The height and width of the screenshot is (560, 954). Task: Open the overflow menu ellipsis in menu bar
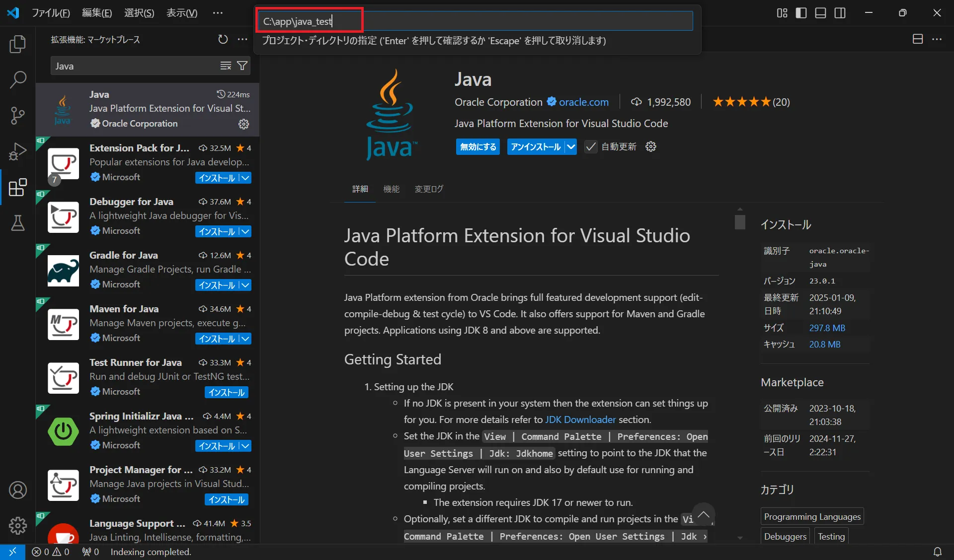click(218, 13)
